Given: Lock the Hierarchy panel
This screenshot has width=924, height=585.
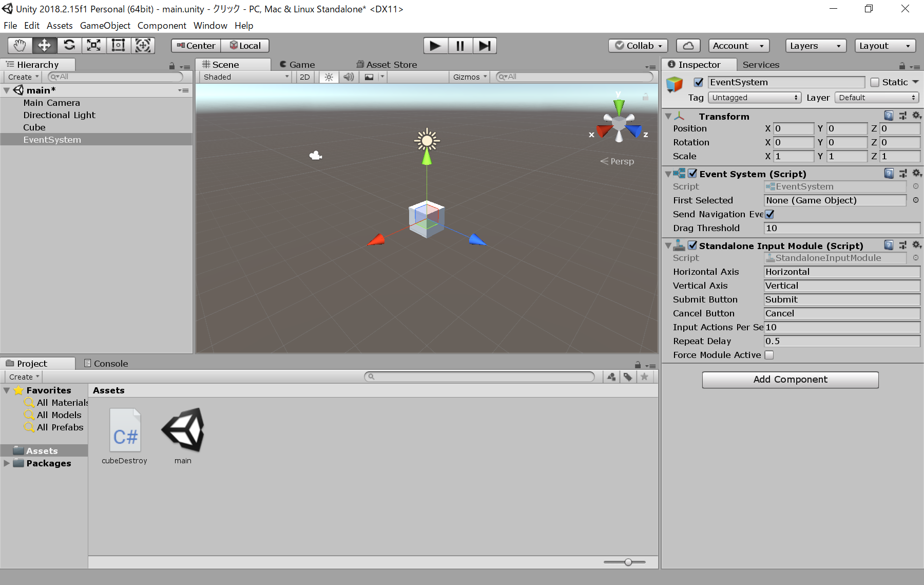Looking at the screenshot, I should pyautogui.click(x=172, y=66).
